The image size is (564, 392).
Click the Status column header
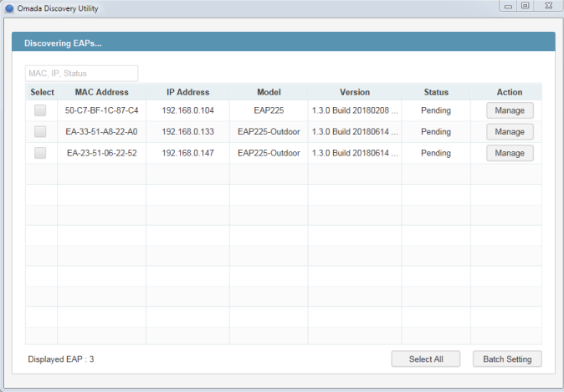(436, 92)
